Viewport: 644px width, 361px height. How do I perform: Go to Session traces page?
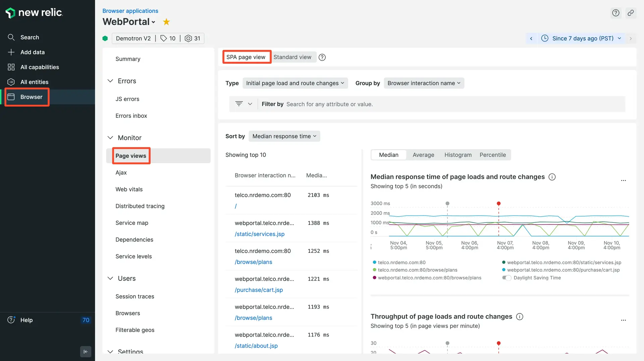[x=135, y=296]
